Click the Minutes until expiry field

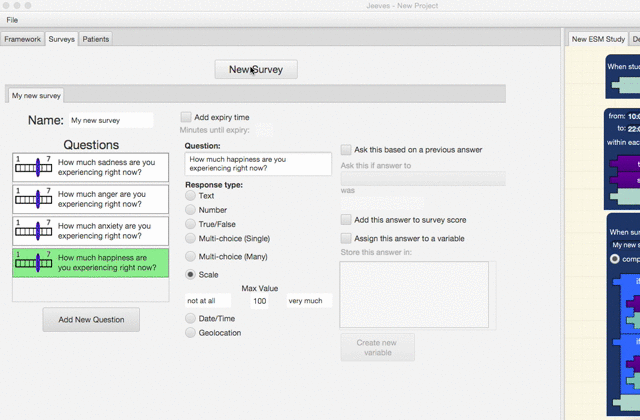[264, 130]
